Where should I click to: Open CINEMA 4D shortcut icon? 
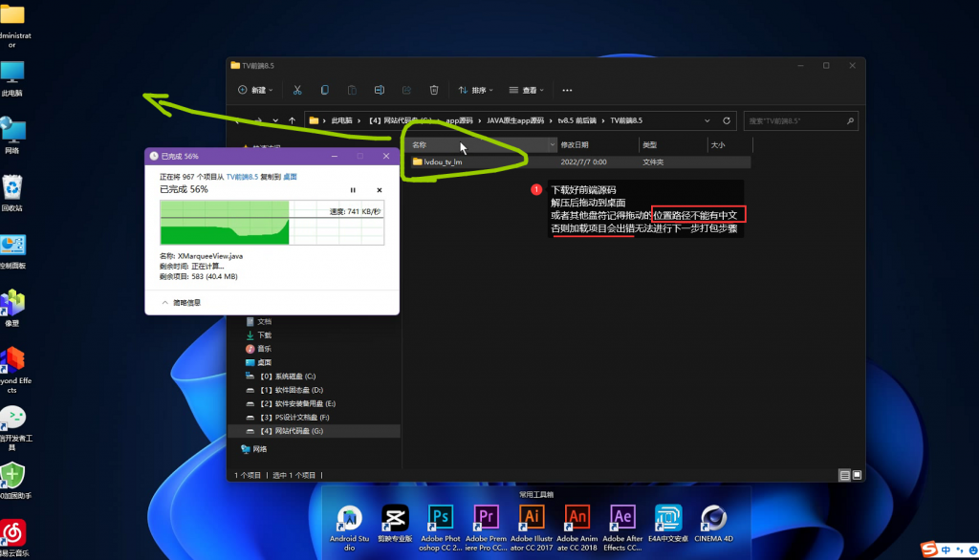point(713,519)
